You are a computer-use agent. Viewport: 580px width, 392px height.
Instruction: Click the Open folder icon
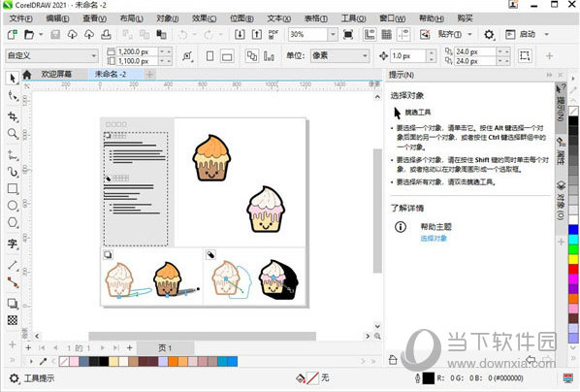click(29, 34)
